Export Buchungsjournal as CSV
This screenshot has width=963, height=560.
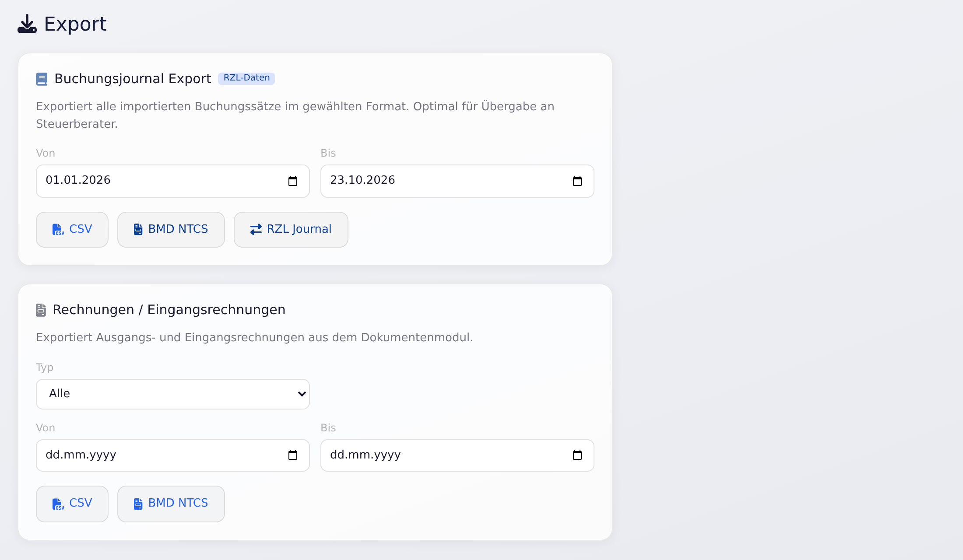72,230
